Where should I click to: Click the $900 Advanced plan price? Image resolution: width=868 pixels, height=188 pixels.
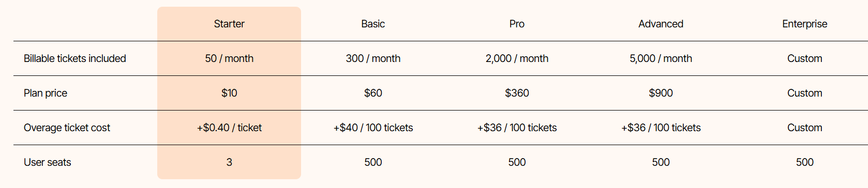click(x=661, y=93)
